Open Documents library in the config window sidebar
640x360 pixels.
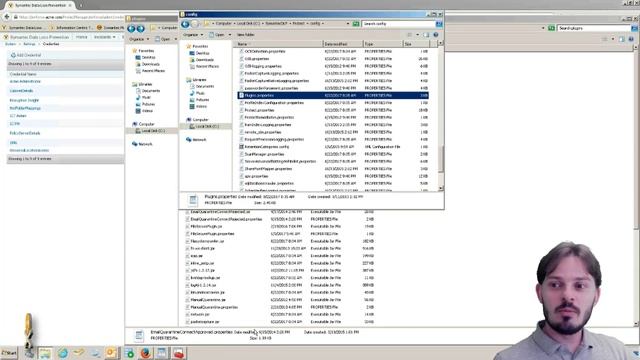(x=204, y=86)
